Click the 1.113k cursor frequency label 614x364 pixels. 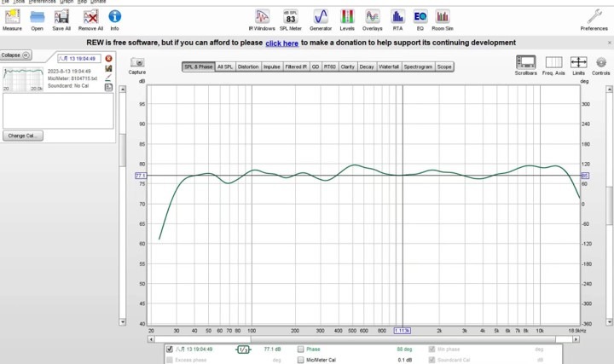403,331
